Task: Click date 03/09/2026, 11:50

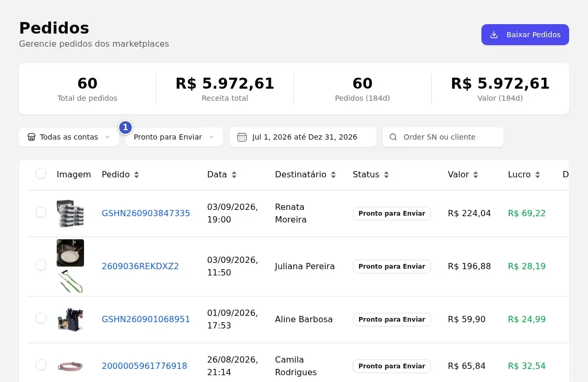Action: tap(233, 266)
